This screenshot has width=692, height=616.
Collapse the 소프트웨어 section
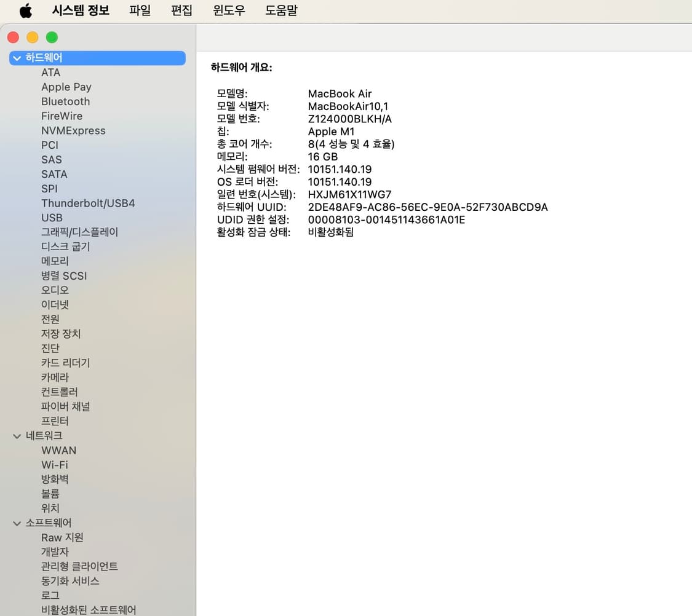[17, 523]
